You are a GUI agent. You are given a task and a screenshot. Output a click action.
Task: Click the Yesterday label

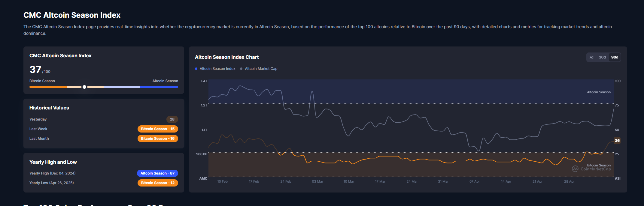[38, 119]
